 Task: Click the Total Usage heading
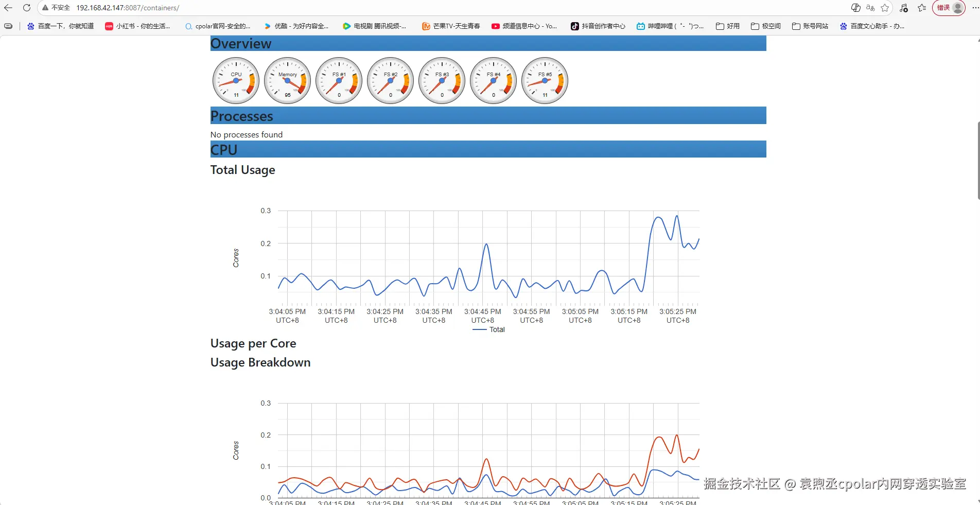[x=243, y=170]
